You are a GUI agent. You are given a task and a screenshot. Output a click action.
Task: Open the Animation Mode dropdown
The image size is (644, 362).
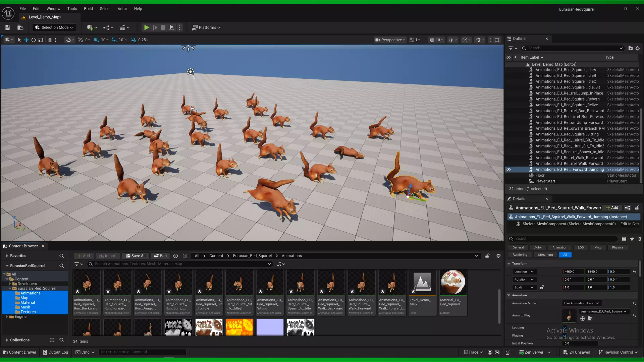pos(581,303)
